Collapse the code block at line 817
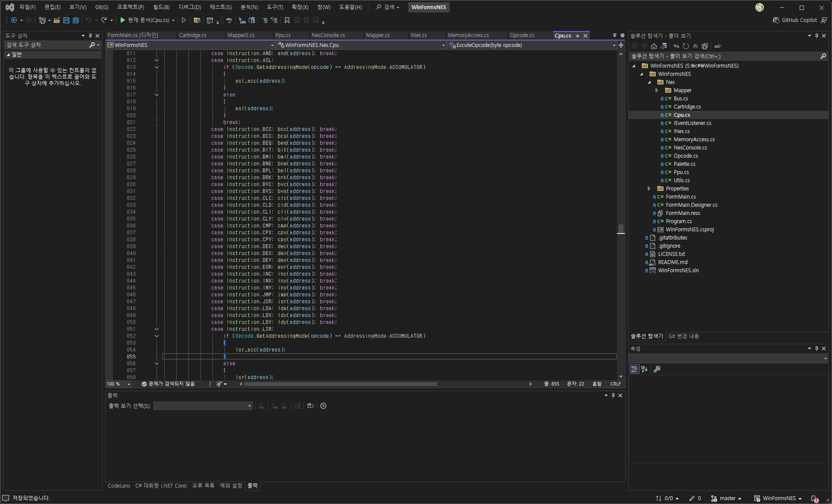832x504 pixels. tap(156, 95)
